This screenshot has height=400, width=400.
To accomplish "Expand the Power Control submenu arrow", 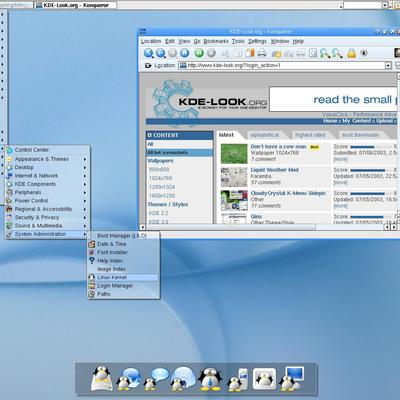I will pos(85,201).
